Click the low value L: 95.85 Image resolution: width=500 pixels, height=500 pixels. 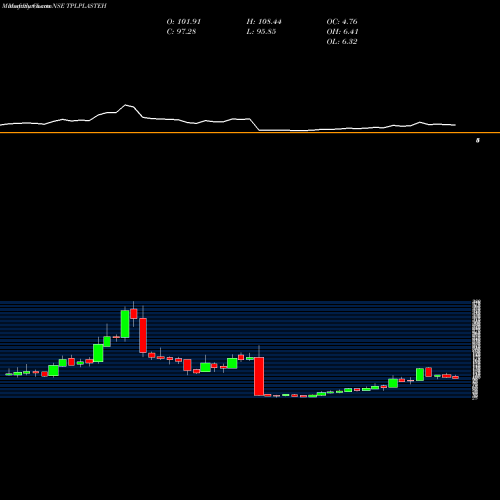pos(261,32)
